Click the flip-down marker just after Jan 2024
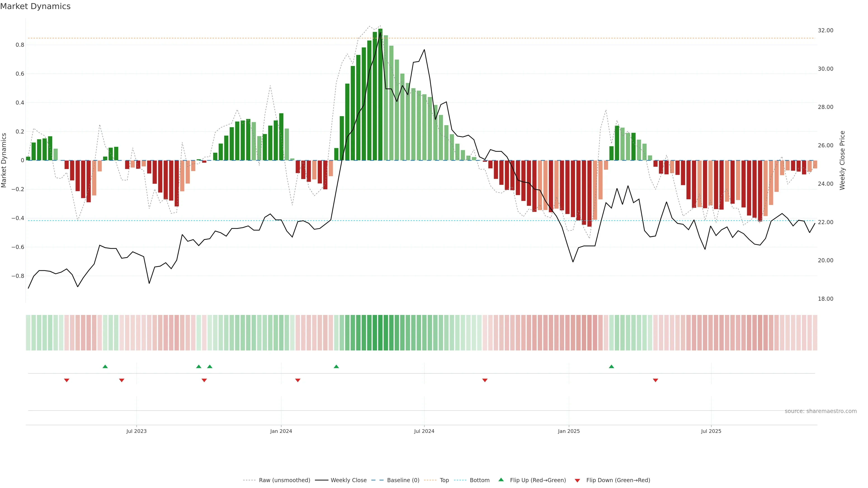The width and height of the screenshot is (868, 488). pos(297,380)
